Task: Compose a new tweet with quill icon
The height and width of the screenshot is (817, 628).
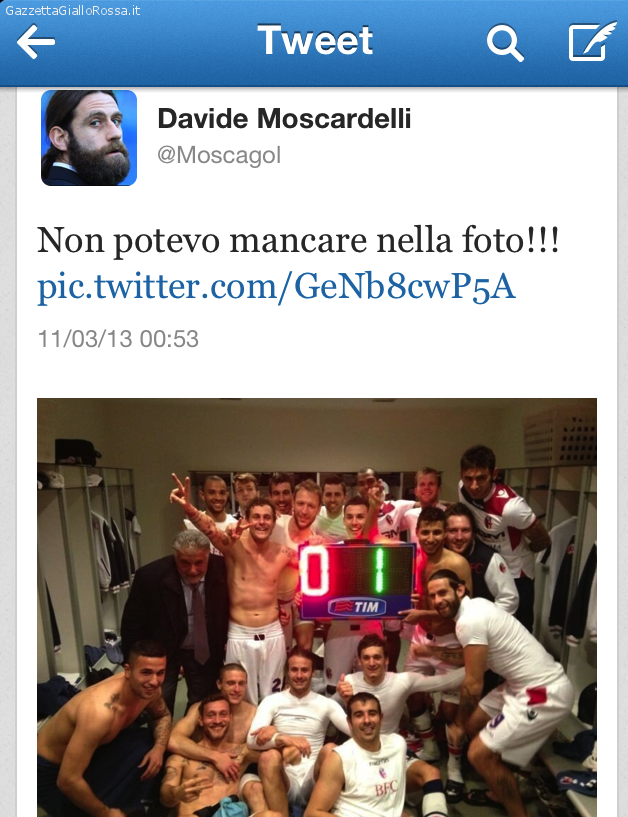Action: pyautogui.click(x=592, y=41)
